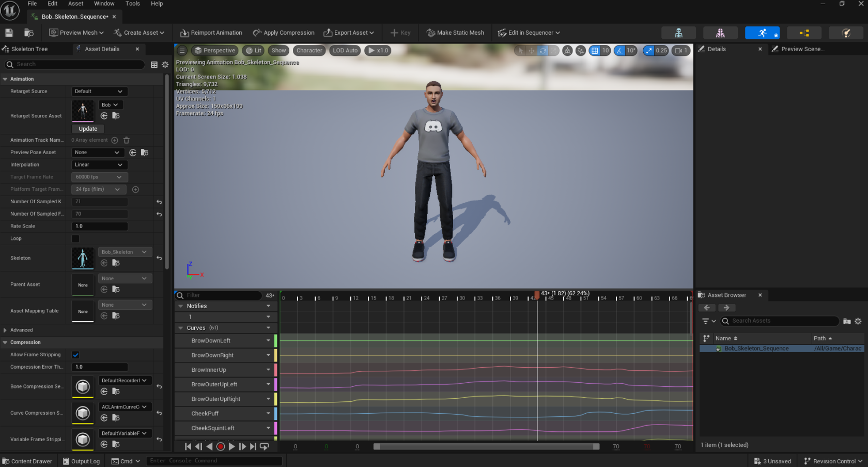Play the animation forward

pos(232,446)
